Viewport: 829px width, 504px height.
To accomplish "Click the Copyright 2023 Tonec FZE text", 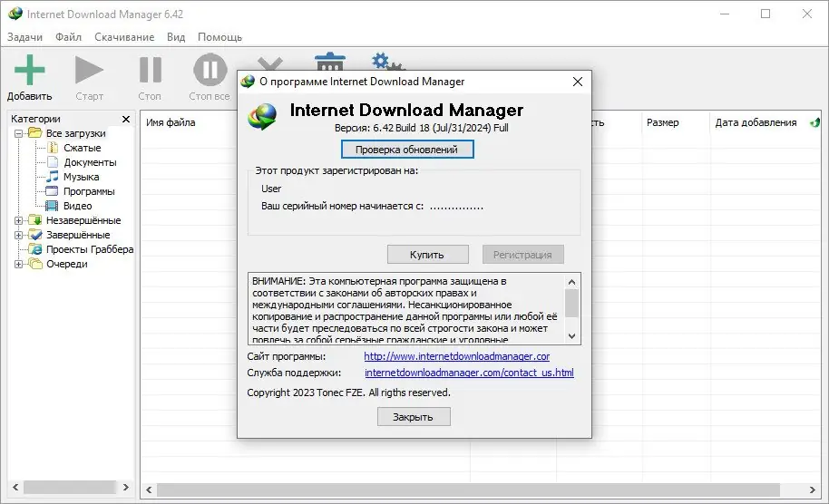I will (349, 393).
